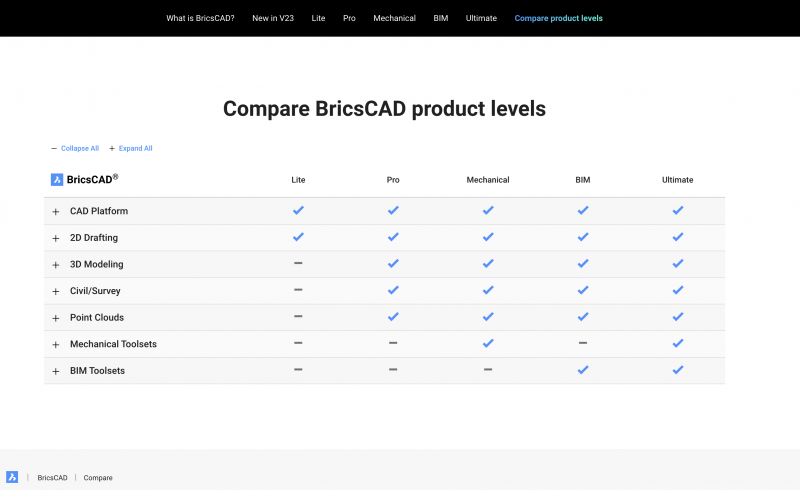Click Ultimate checkmark in Point Clouds row

click(678, 316)
